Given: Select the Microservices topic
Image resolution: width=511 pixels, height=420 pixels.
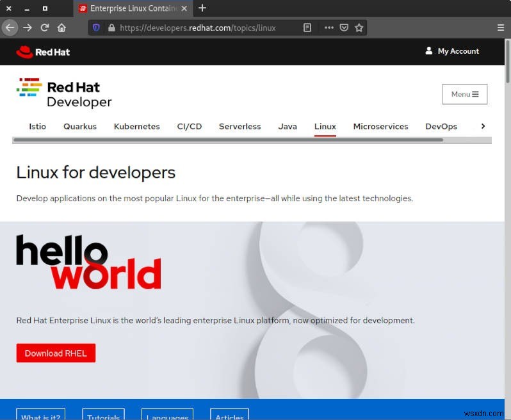Looking at the screenshot, I should [x=380, y=126].
